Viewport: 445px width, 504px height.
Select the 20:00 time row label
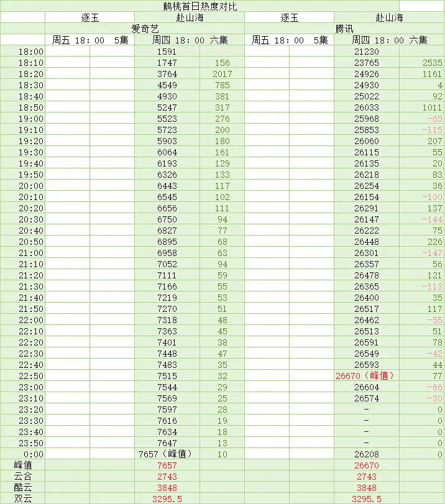coord(31,186)
